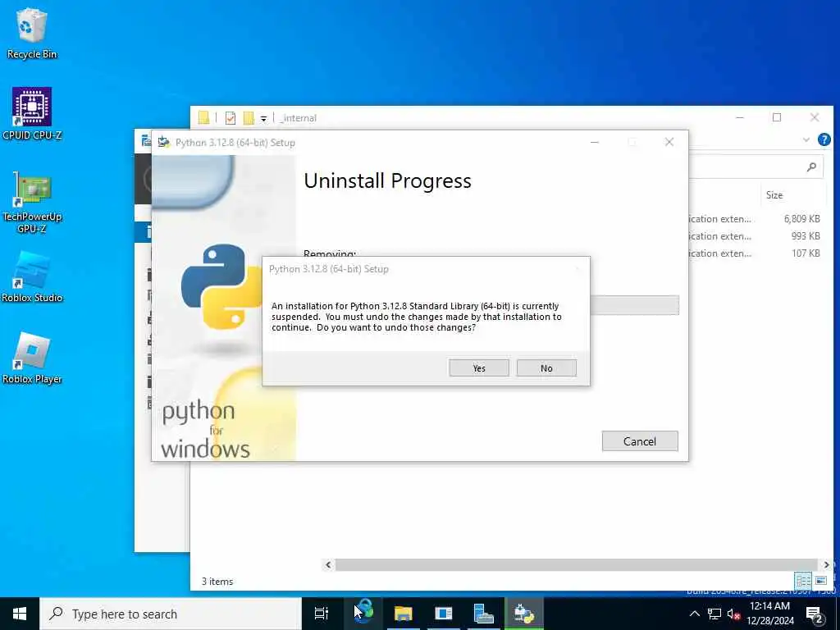Select the Roblox Studio desktop shortcut
840x630 pixels.
pyautogui.click(x=32, y=277)
